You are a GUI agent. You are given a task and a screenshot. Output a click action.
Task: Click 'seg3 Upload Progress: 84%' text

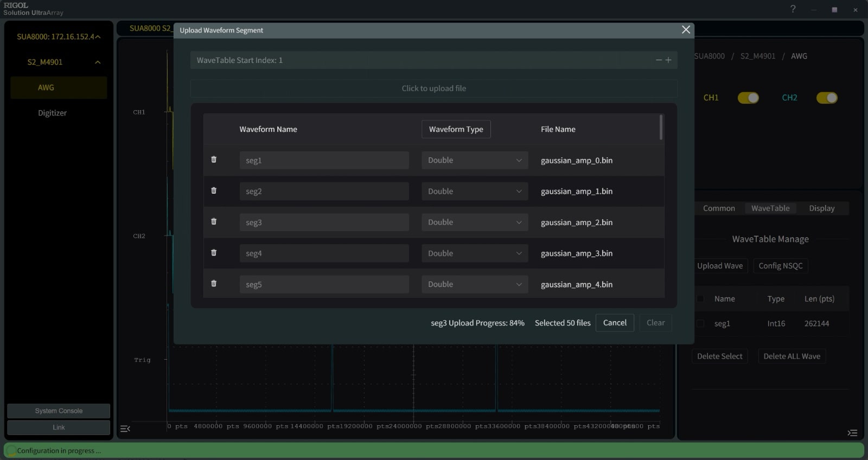(x=477, y=323)
